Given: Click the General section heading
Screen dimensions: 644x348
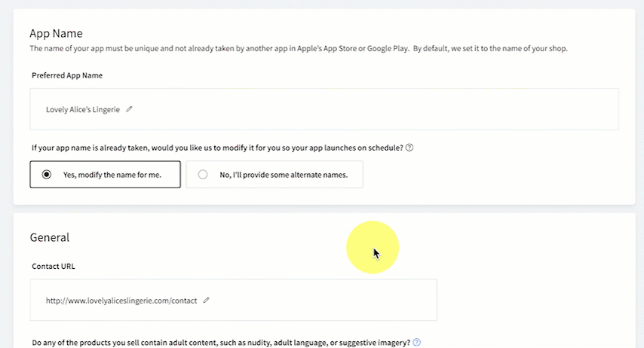Looking at the screenshot, I should pos(50,237).
